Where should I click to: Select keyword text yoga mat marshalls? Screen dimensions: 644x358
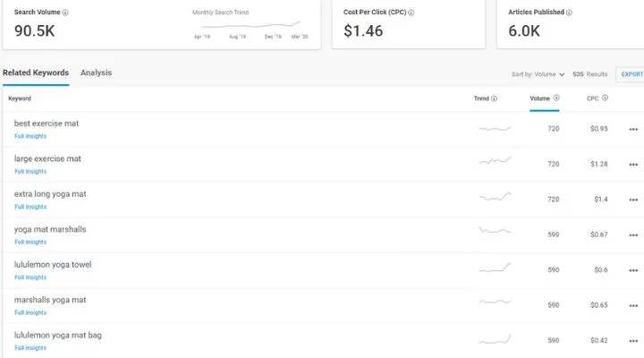pos(50,230)
